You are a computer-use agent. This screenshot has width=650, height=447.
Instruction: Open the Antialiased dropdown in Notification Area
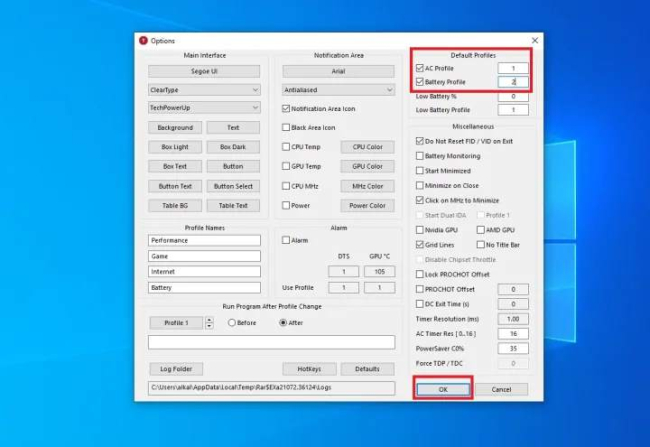(338, 90)
